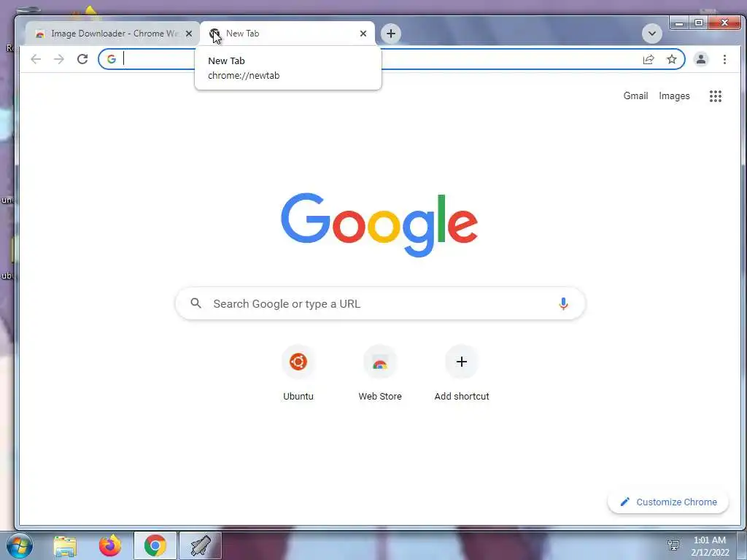Bookmark this tab with the star icon
The width and height of the screenshot is (747, 560).
(672, 59)
